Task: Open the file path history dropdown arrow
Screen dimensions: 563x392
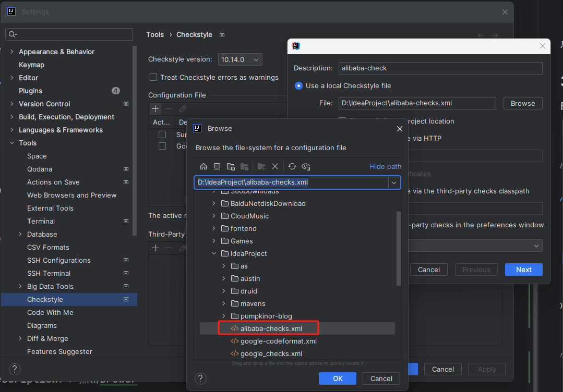Action: (394, 182)
